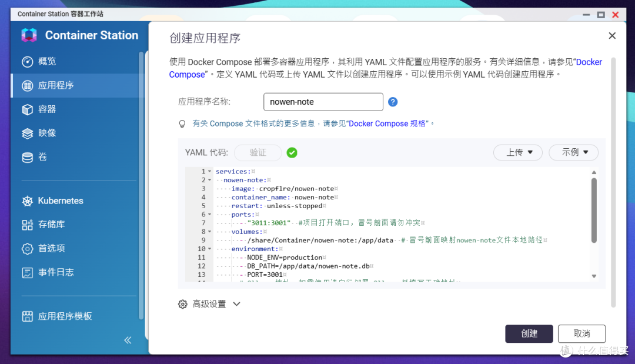
Task: Click the "PORT=3001" line
Action: tap(265, 275)
